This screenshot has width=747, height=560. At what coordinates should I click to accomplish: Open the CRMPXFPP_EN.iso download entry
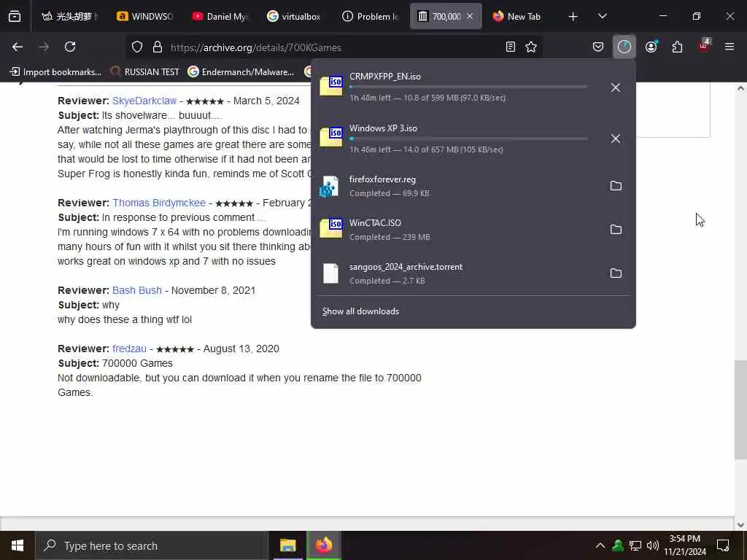click(457, 87)
